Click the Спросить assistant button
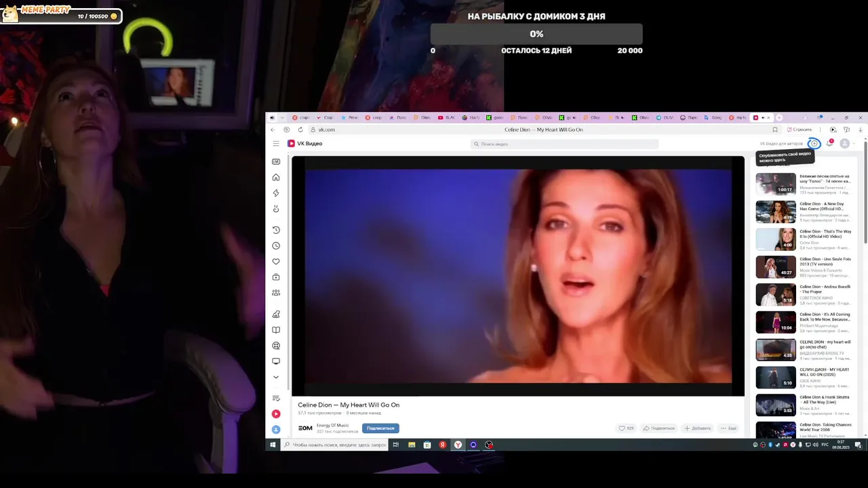Screen dimensions: 868x488 tap(800, 129)
